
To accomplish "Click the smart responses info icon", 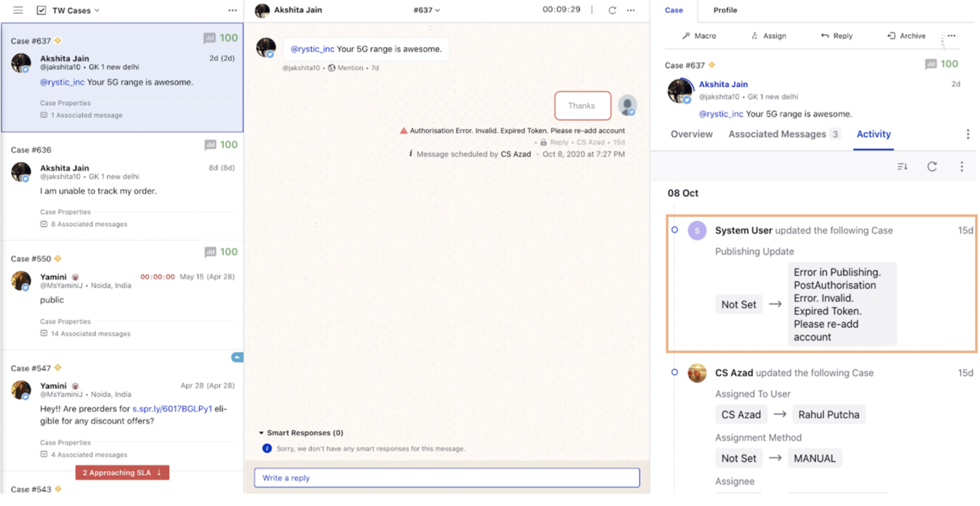I will tap(267, 449).
